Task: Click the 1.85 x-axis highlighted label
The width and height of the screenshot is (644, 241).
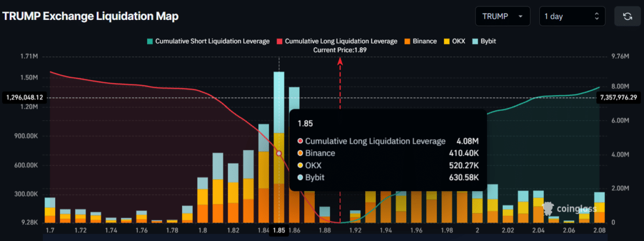Action: point(279,230)
